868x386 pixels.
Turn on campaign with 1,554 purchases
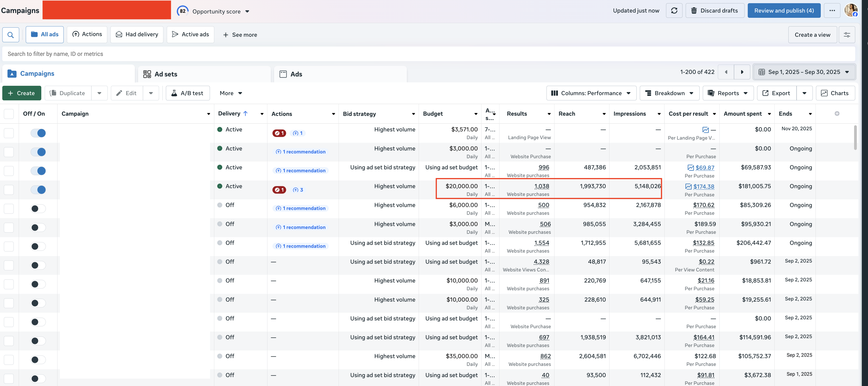click(x=38, y=246)
